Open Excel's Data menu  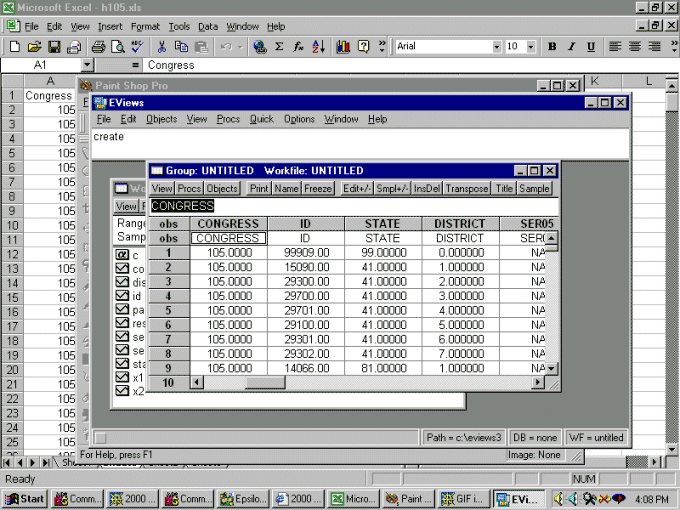pyautogui.click(x=208, y=26)
